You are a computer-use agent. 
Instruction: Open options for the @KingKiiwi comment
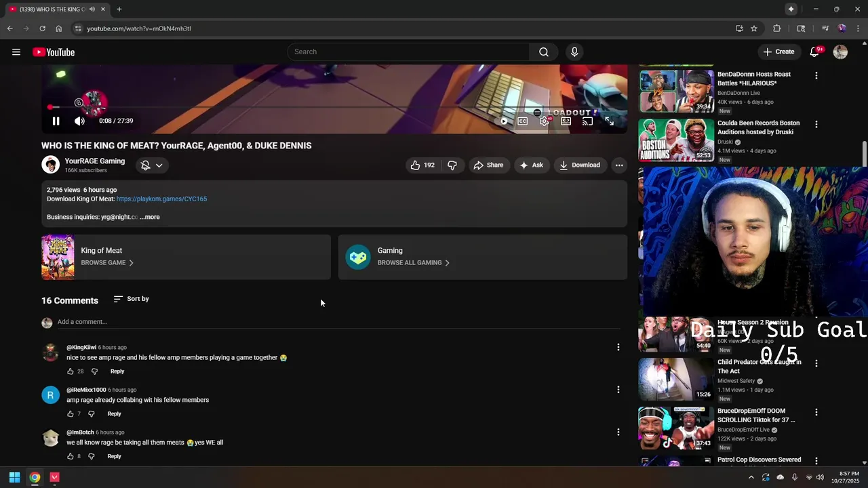pyautogui.click(x=618, y=348)
